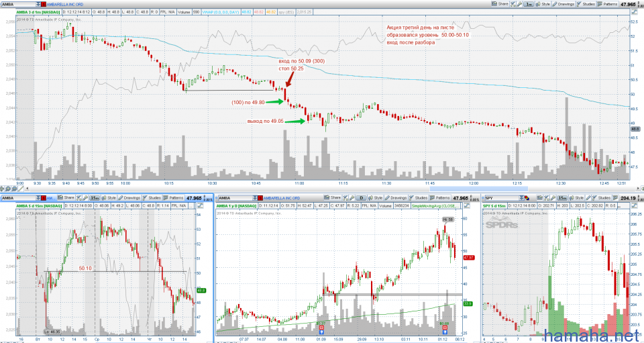
Task: Expand the symbol dropdown on the AMBA daily chart
Action: tap(255, 198)
